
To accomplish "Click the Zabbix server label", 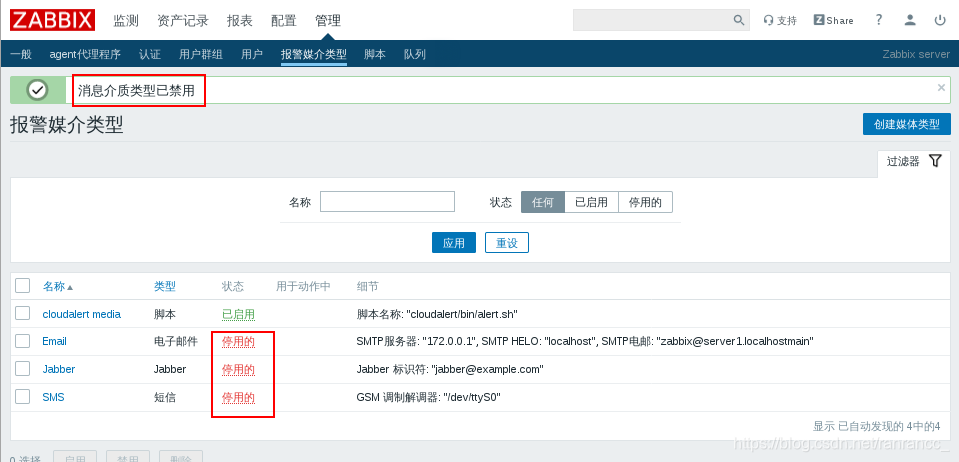I will pos(916,54).
